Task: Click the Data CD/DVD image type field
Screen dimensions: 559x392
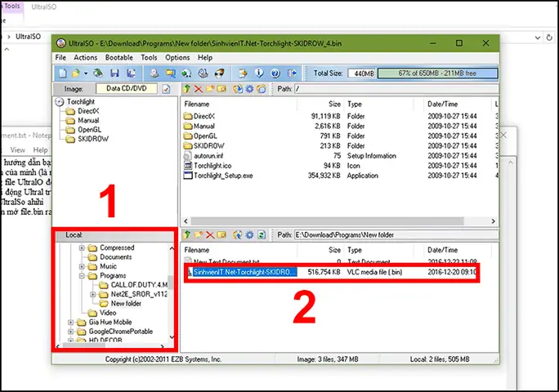Action: 127,88
